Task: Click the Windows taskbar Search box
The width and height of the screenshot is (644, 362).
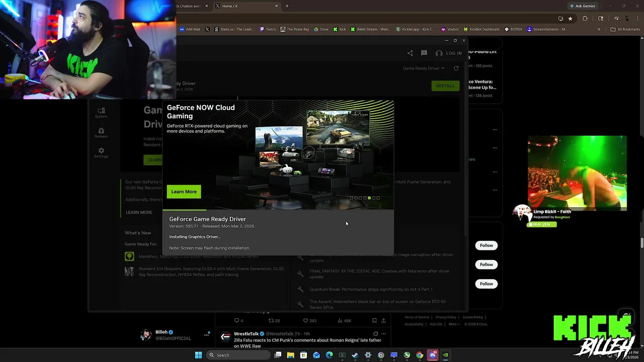Action: (x=239, y=355)
